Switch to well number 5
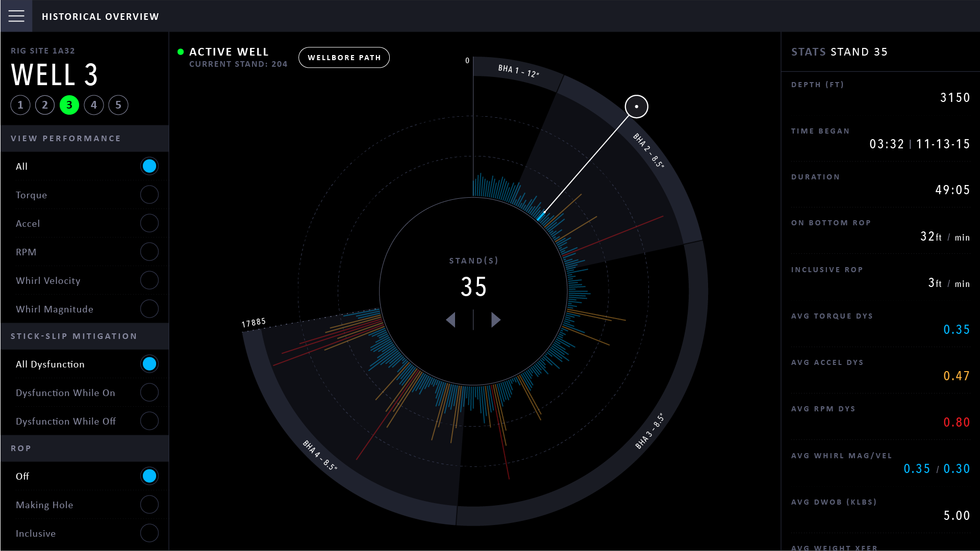Viewport: 980px width, 551px height. pos(118,105)
